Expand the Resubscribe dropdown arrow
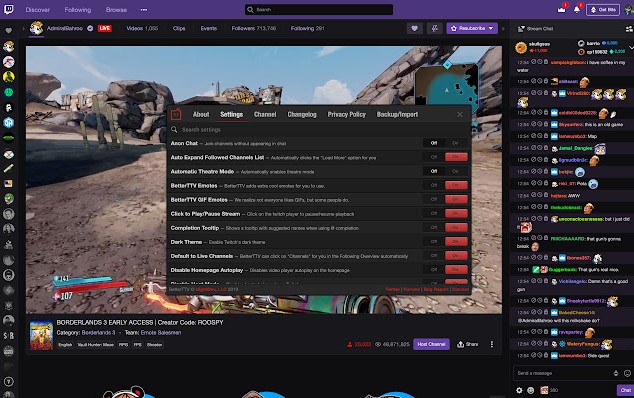This screenshot has width=634, height=398. point(491,28)
